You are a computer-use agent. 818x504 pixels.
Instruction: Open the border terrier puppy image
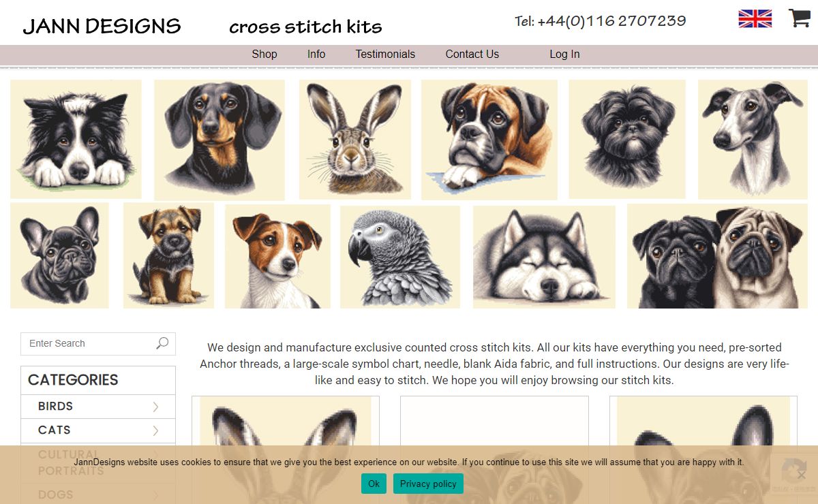168,255
